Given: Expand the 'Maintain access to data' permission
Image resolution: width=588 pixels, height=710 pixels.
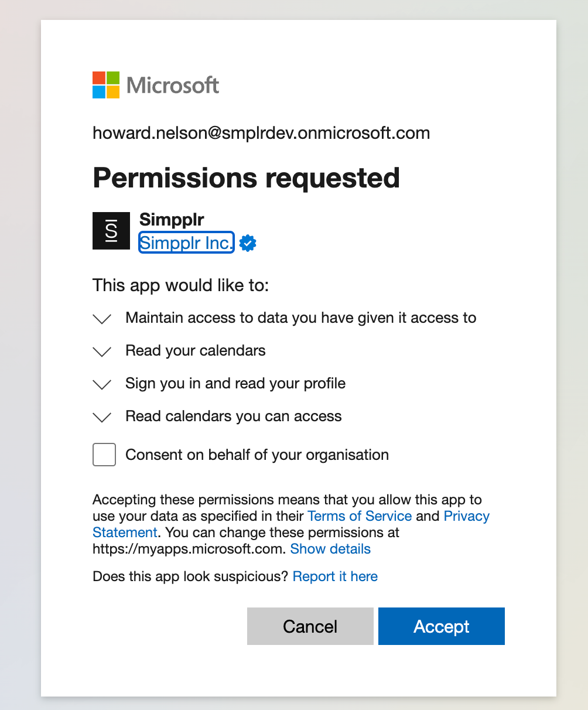Looking at the screenshot, I should pyautogui.click(x=101, y=319).
